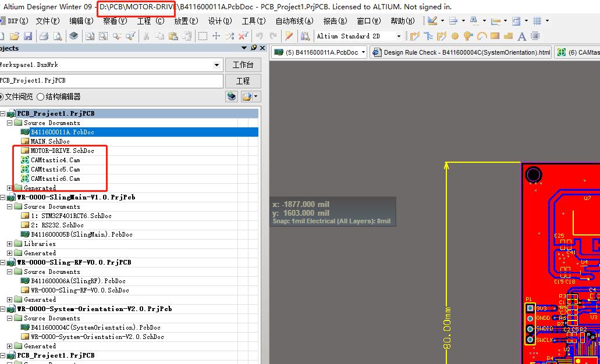Save the current document

click(27, 36)
